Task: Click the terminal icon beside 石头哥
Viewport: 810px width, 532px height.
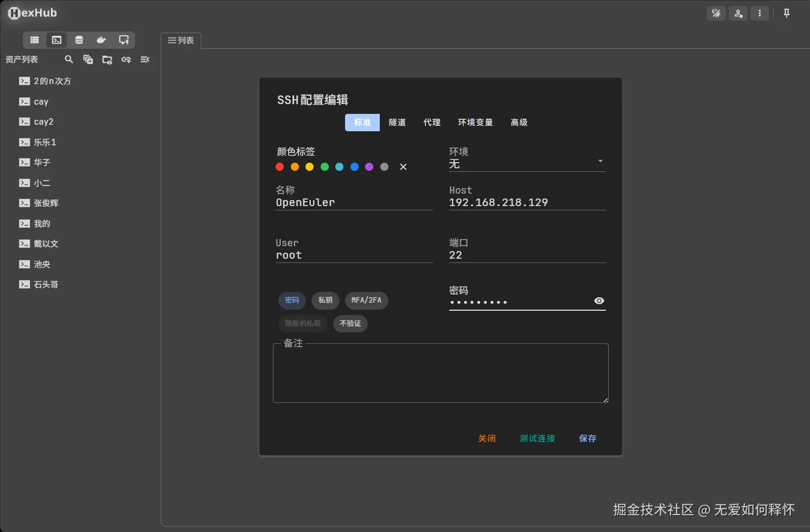Action: pos(24,285)
